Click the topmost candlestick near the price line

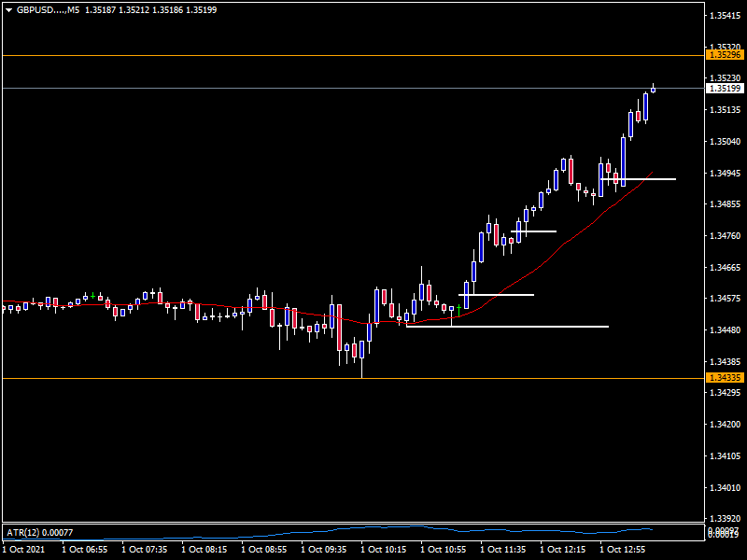(x=652, y=88)
